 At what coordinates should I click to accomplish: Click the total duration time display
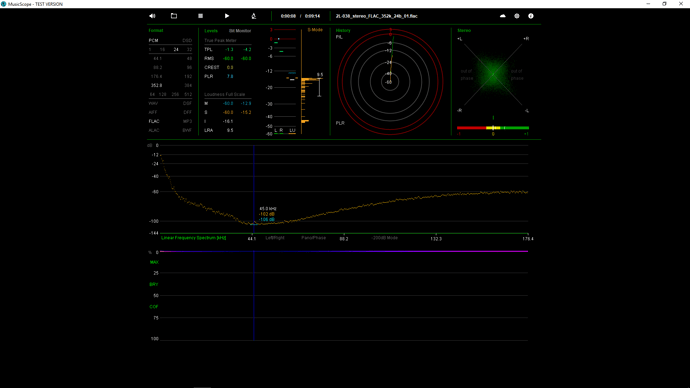pyautogui.click(x=312, y=16)
